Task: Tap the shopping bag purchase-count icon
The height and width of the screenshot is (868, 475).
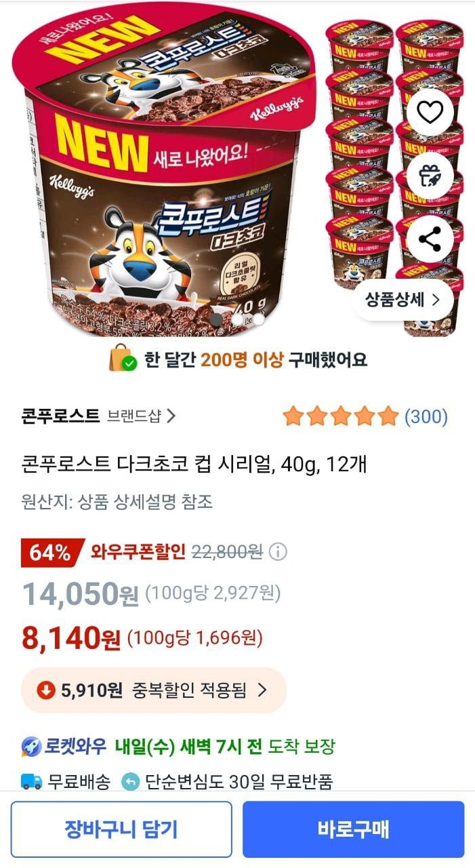Action: tap(123, 357)
